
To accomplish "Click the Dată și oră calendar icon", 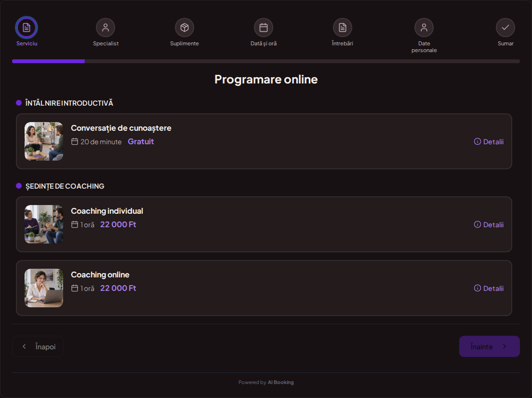I will (x=264, y=27).
